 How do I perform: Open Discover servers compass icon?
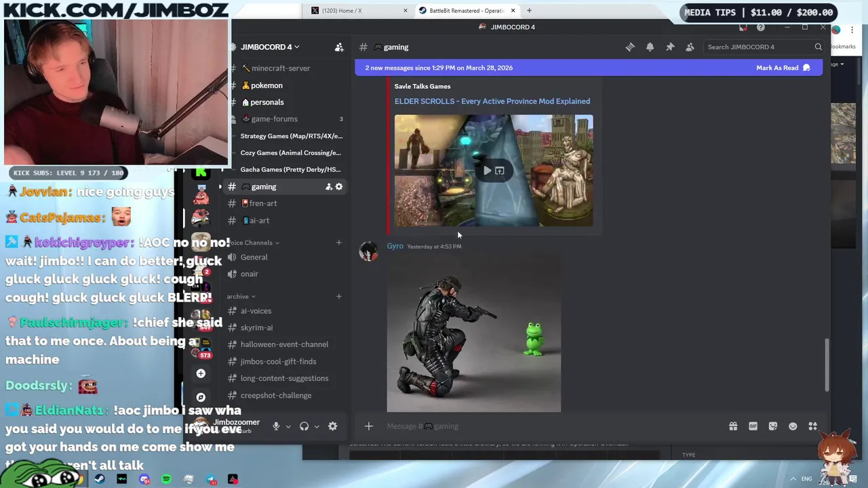pos(201,397)
